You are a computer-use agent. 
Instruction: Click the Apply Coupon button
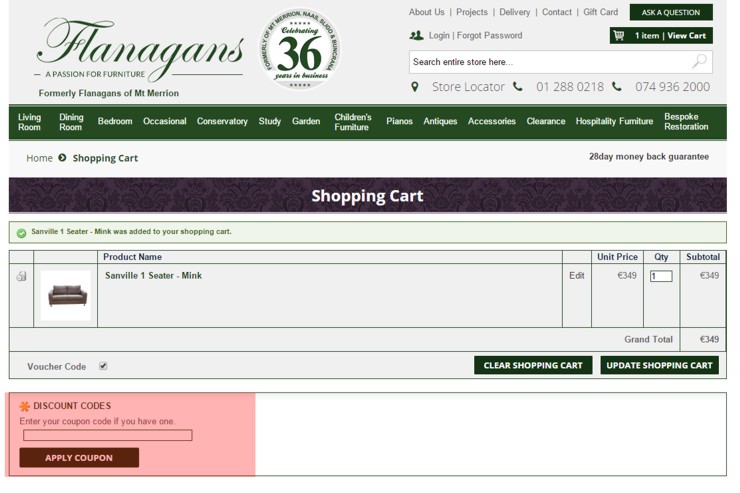(79, 458)
